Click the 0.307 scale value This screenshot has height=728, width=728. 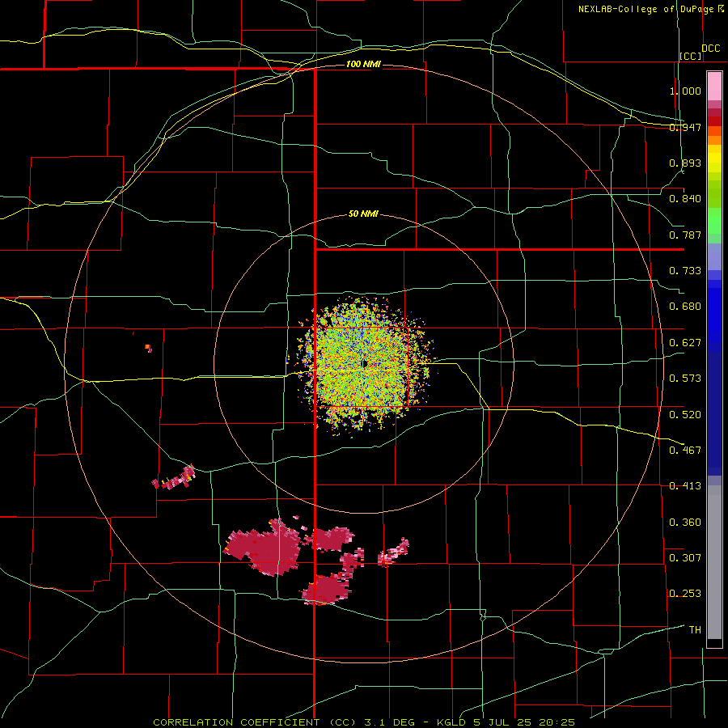(685, 558)
